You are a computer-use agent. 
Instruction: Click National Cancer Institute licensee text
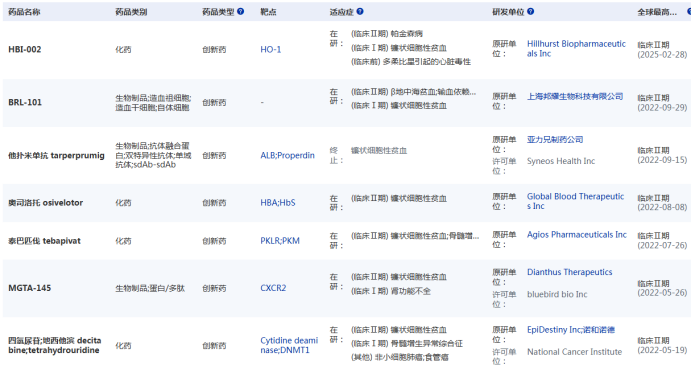[574, 352]
